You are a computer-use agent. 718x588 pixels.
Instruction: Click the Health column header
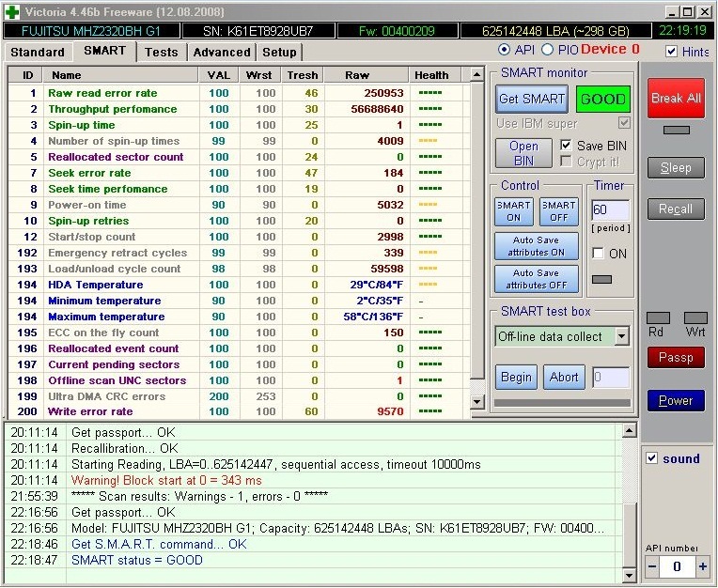pyautogui.click(x=434, y=75)
